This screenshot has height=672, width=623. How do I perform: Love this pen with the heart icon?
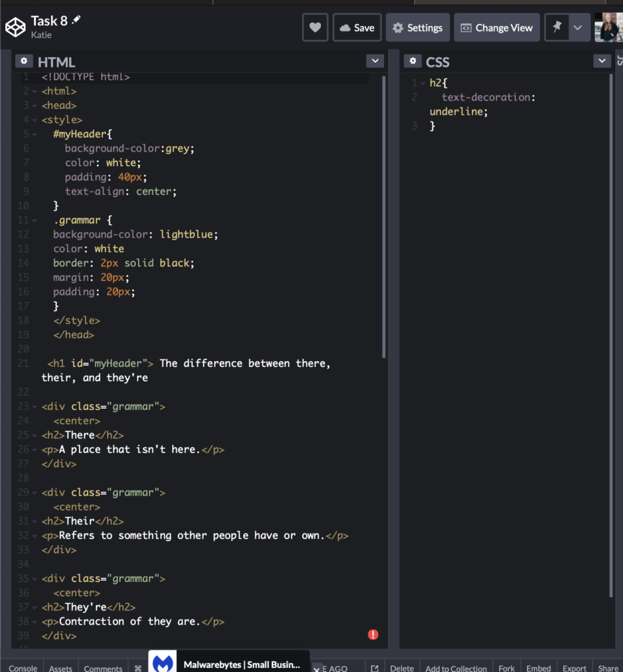click(x=315, y=28)
